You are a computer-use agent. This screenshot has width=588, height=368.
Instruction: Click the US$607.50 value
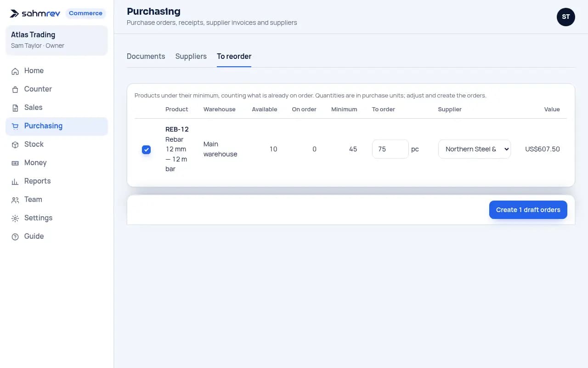pyautogui.click(x=543, y=149)
